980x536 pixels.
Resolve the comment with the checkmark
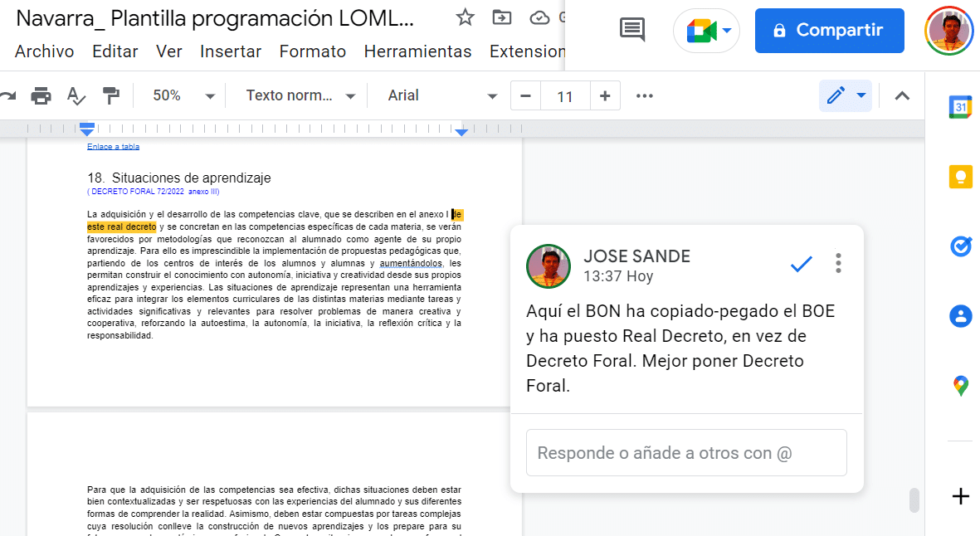point(801,264)
